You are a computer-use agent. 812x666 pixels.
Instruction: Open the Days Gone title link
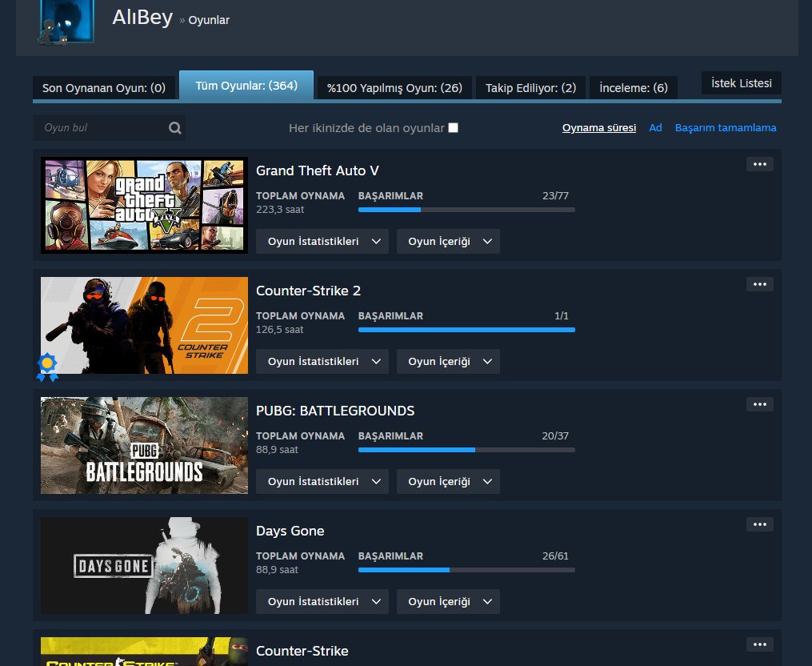point(290,531)
